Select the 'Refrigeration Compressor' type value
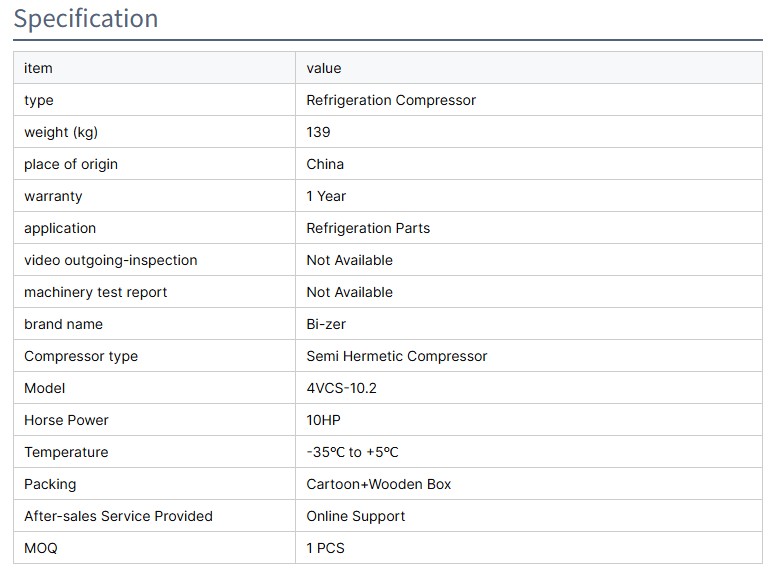Viewport: 779px width, 581px height. tap(391, 100)
